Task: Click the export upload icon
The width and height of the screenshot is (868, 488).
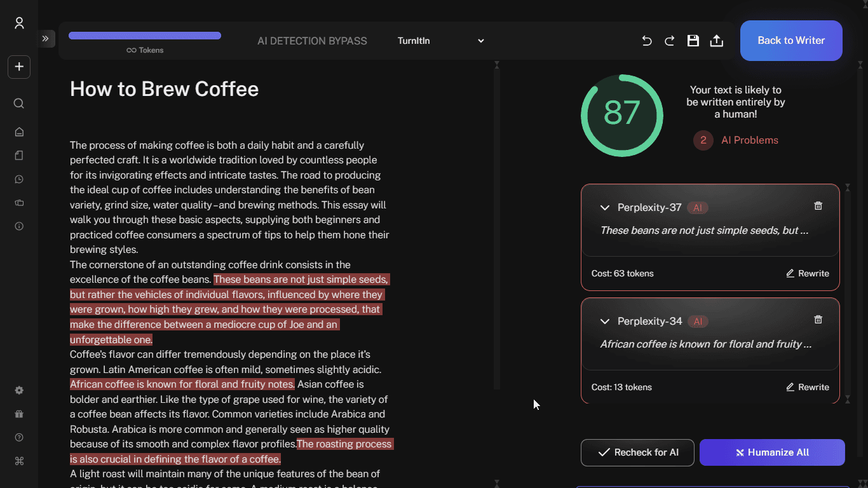Action: tap(716, 41)
